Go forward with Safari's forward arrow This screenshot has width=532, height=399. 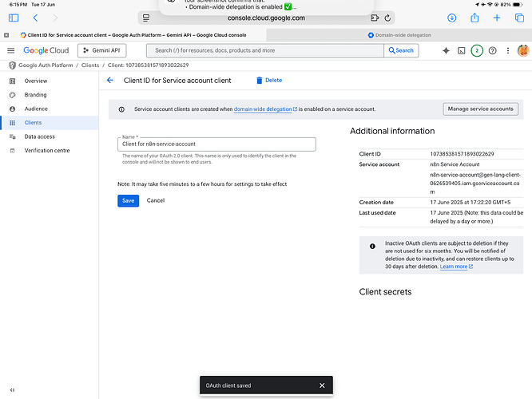tap(55, 18)
